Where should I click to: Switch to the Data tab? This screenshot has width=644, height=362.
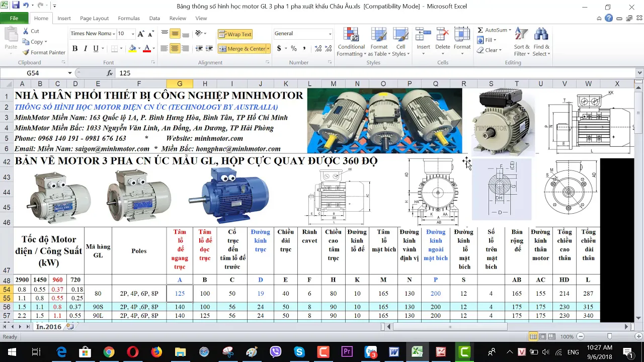point(154,18)
